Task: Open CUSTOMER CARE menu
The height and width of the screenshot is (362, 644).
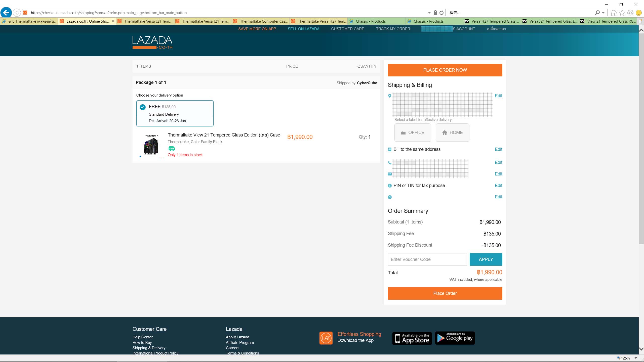Action: [x=347, y=29]
